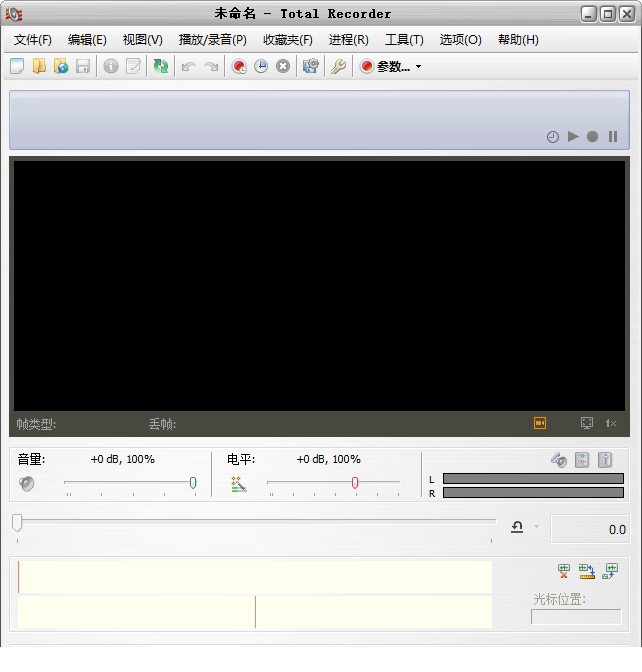The image size is (642, 672).
Task: Start a timed recording via the red-dot-clock icon
Action: 239,66
